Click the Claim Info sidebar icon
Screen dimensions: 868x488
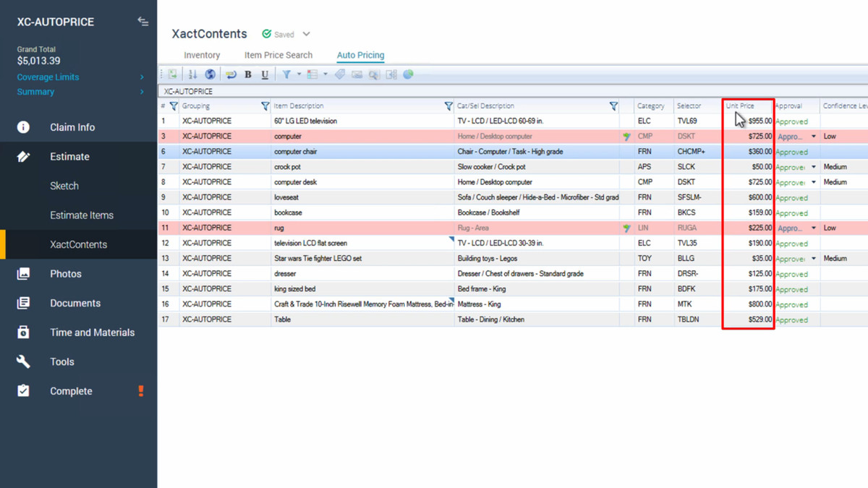[x=23, y=127]
